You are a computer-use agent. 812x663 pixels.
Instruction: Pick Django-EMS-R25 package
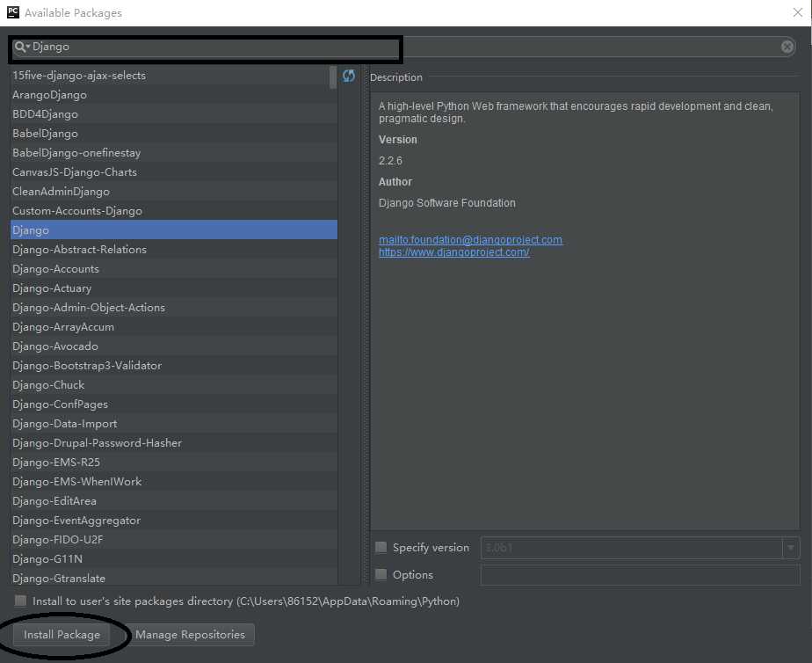coord(173,462)
